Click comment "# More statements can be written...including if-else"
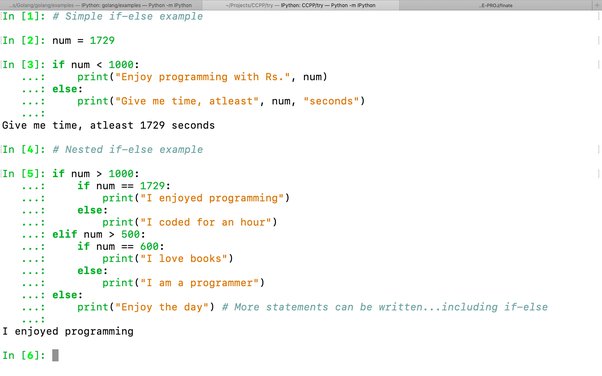 coord(385,307)
